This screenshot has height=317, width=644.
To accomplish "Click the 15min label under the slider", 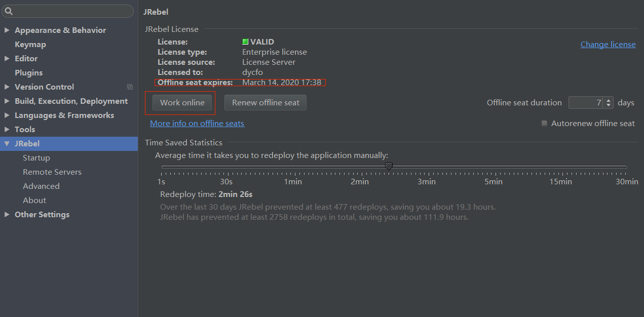I will tap(560, 182).
